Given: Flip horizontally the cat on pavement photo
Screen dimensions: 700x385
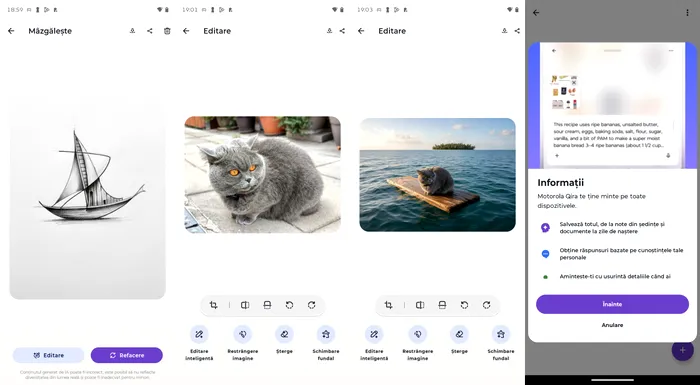Looking at the screenshot, I should 245,305.
